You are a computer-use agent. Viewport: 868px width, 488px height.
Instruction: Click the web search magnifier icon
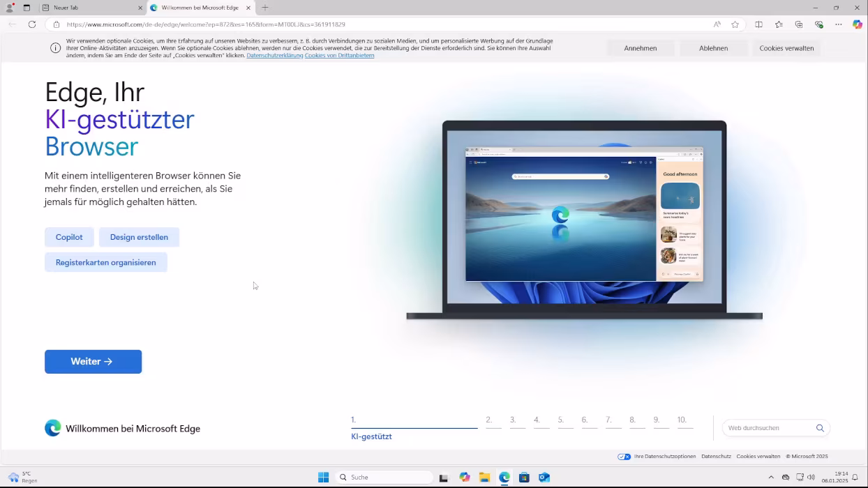click(820, 428)
